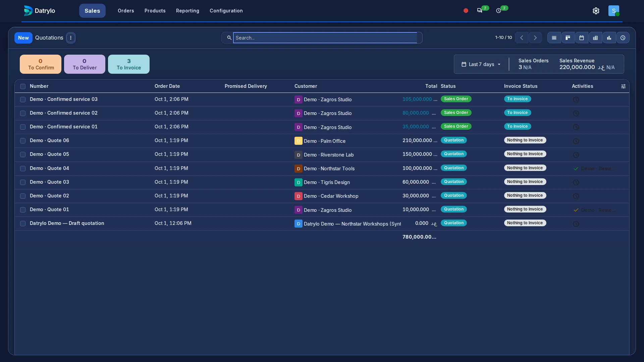Go to the previous page of records
The width and height of the screenshot is (644, 362).
pos(522,38)
